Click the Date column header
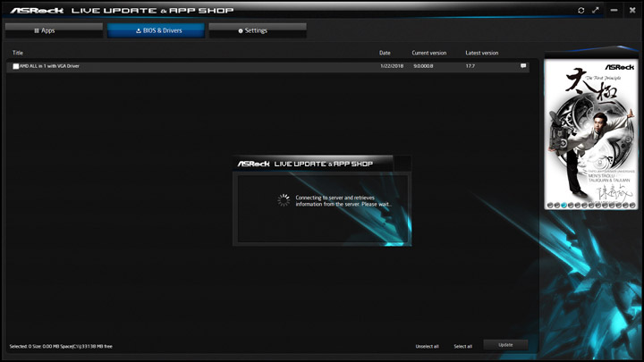The width and height of the screenshot is (644, 362). tap(385, 53)
